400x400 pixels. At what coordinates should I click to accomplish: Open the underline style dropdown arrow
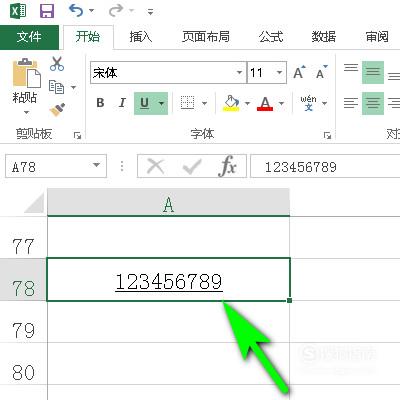tap(161, 103)
